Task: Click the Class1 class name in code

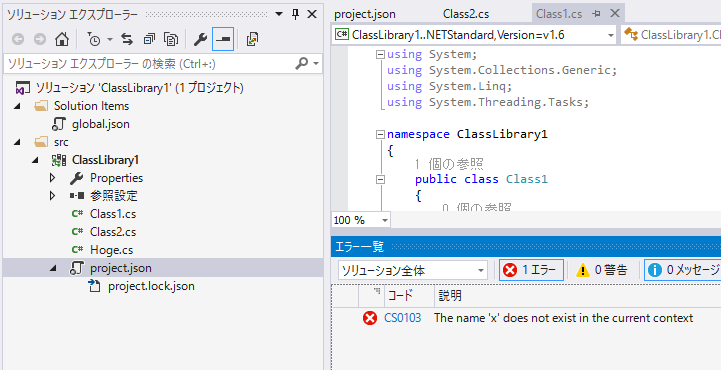Action: (527, 179)
